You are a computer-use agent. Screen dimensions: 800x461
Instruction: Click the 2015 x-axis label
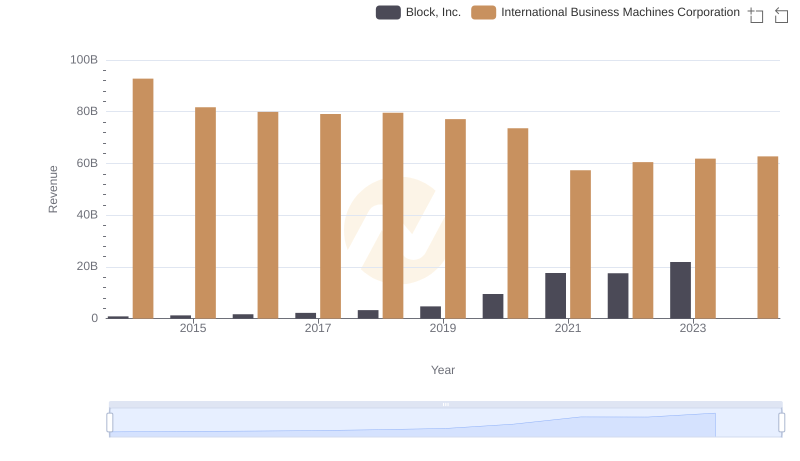193,328
